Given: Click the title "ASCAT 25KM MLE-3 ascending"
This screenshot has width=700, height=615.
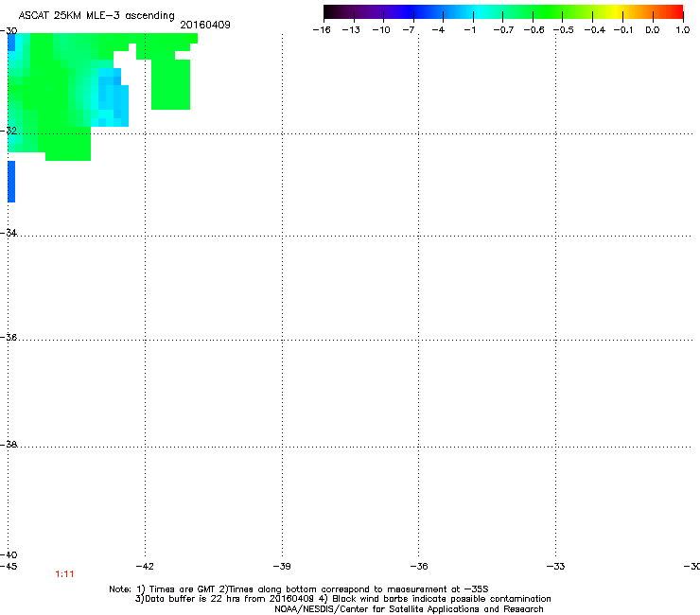Looking at the screenshot, I should tap(96, 15).
